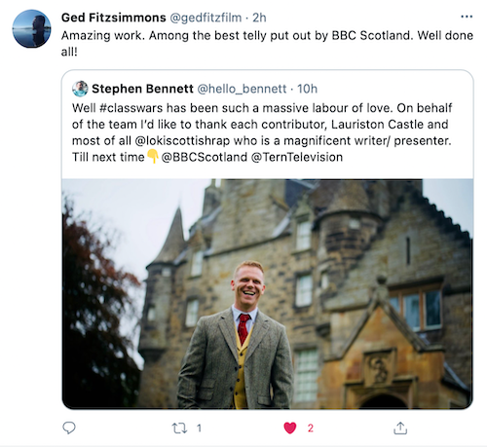Open the @TernTelevision mention
This screenshot has height=448, width=487.
[x=297, y=157]
